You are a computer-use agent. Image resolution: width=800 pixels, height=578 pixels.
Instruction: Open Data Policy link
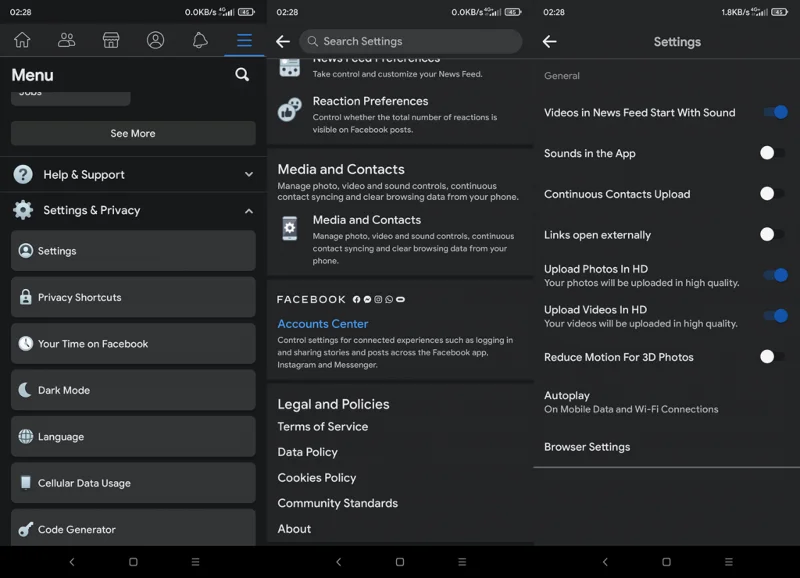tap(308, 452)
